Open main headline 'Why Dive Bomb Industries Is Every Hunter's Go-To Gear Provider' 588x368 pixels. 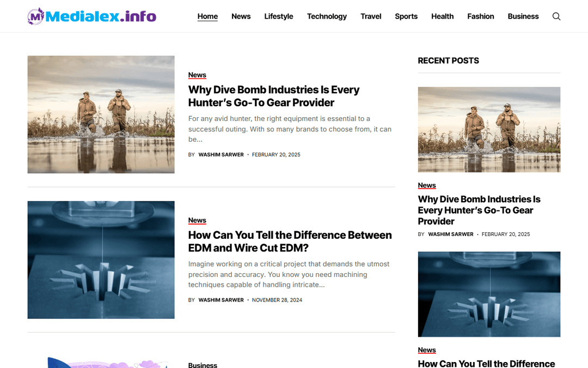click(274, 96)
